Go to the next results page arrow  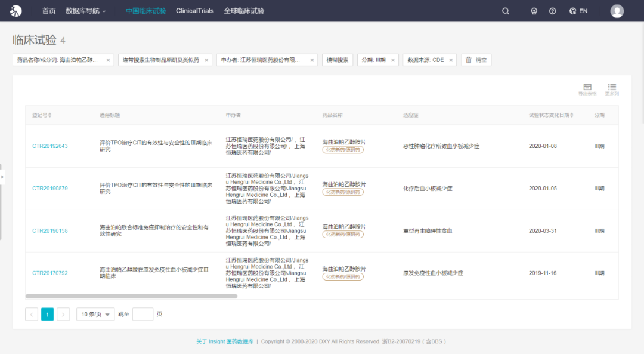(x=63, y=314)
